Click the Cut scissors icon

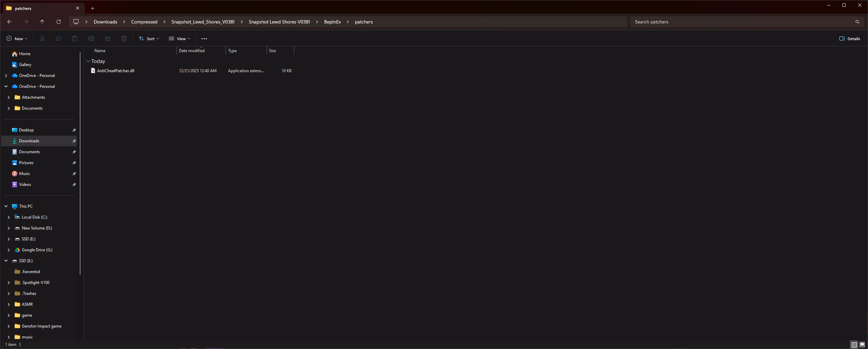point(42,39)
